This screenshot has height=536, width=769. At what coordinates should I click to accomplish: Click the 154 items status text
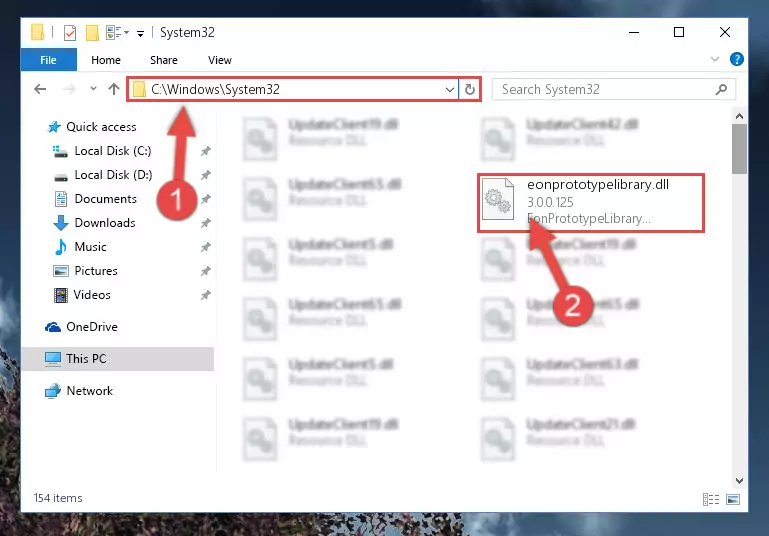tap(58, 498)
